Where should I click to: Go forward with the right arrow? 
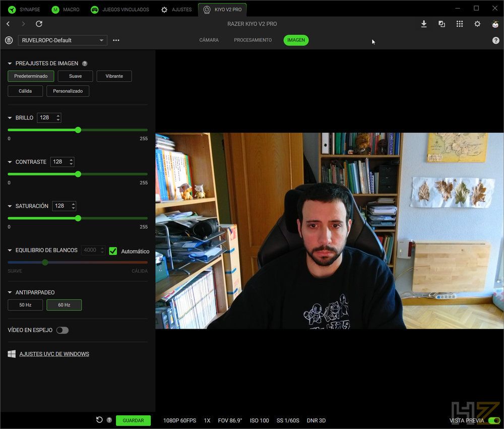[23, 24]
